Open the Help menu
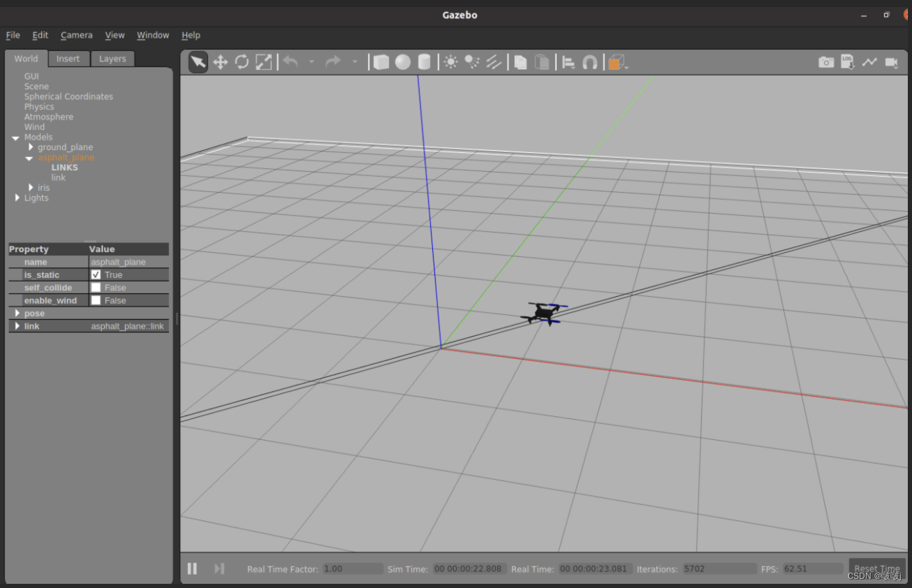Image resolution: width=912 pixels, height=588 pixels. [191, 35]
